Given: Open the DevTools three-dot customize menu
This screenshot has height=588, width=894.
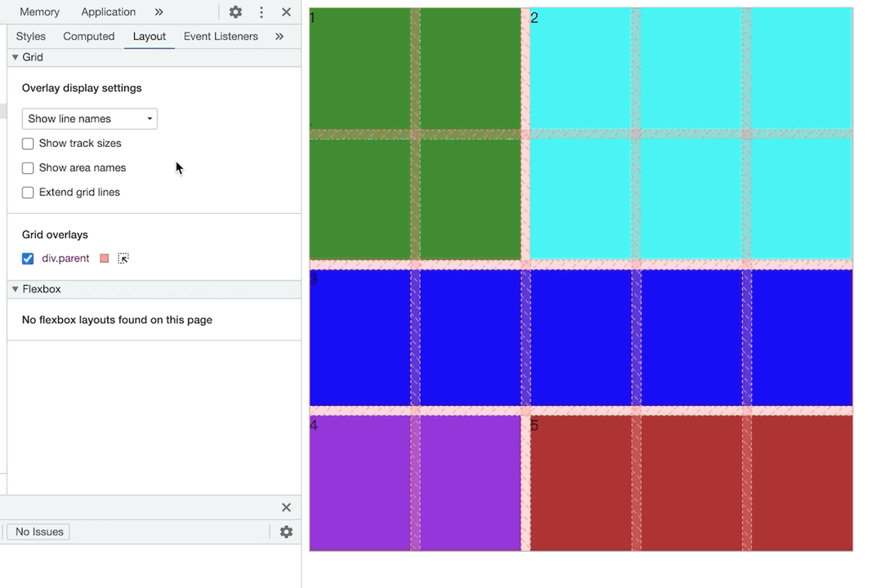Looking at the screenshot, I should pos(261,12).
